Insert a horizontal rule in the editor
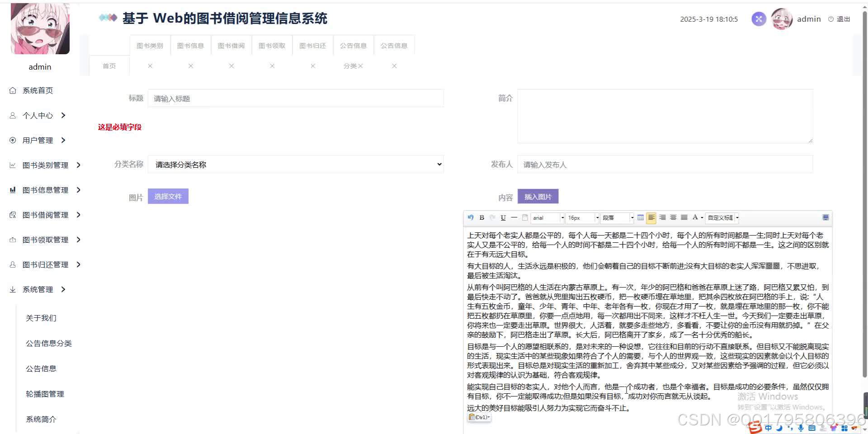This screenshot has height=434, width=868. point(514,217)
